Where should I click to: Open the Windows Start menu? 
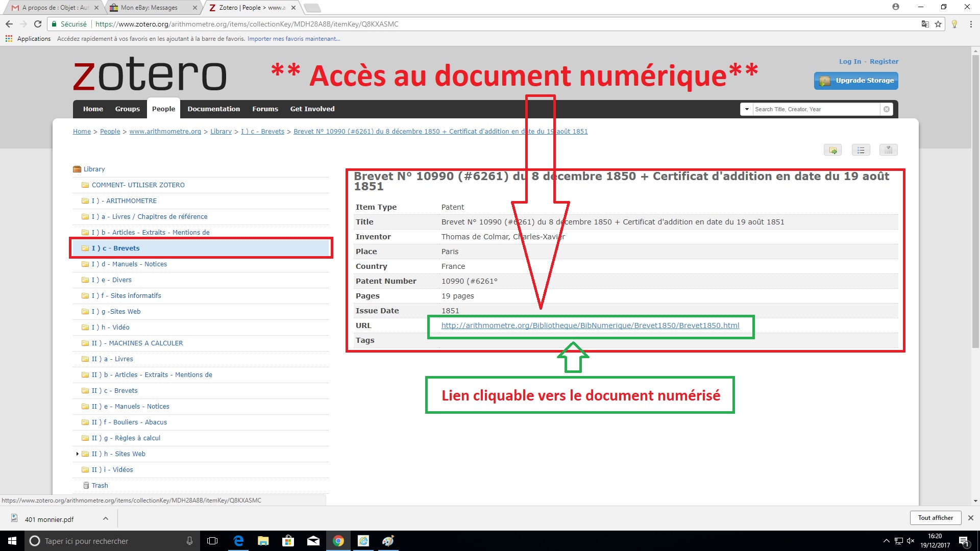[12, 541]
